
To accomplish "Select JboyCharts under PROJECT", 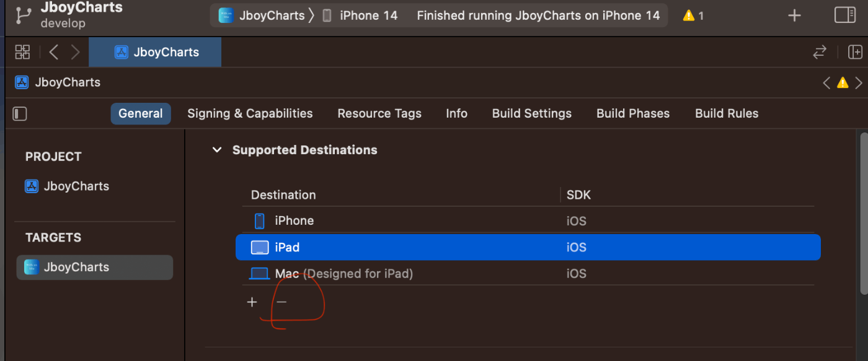I will click(67, 186).
